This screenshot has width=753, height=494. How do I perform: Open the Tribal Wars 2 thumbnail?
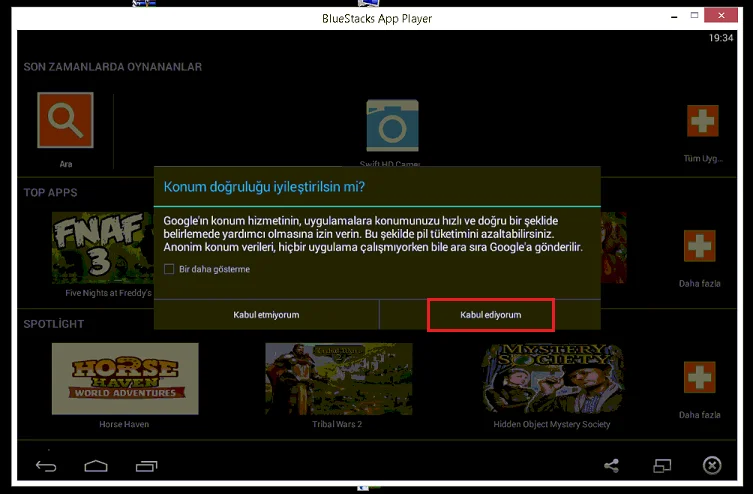tap(339, 378)
